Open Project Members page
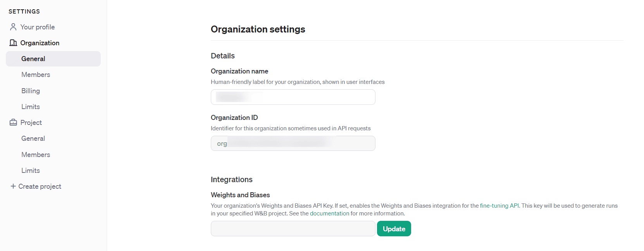The image size is (644, 251). coord(36,155)
